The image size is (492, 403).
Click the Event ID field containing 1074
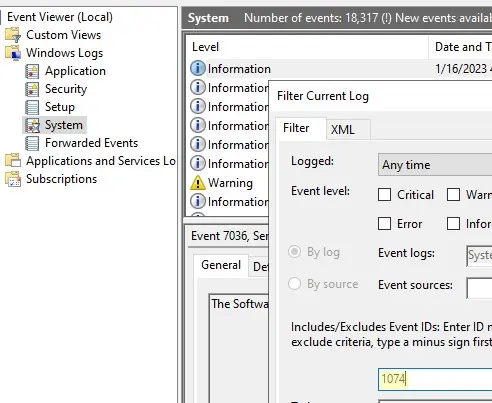(435, 379)
